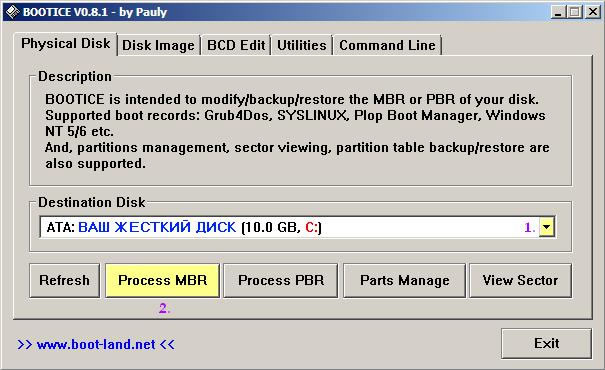Switch to the Physical Disk tab
Image resolution: width=605 pixels, height=370 pixels.
coord(66,44)
